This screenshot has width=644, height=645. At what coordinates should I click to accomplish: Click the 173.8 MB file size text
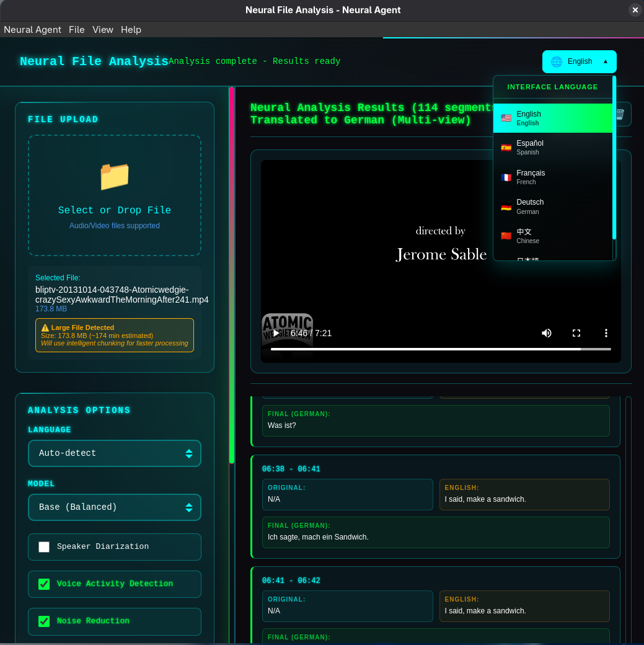pos(51,309)
